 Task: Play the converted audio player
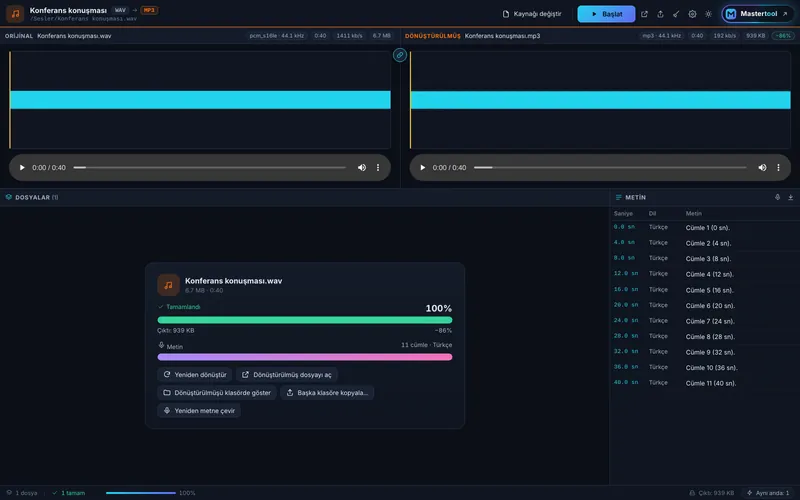422,167
